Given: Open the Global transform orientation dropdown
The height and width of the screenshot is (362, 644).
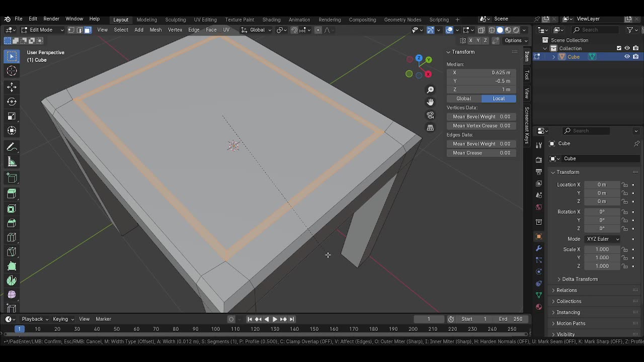Looking at the screenshot, I should (x=256, y=30).
